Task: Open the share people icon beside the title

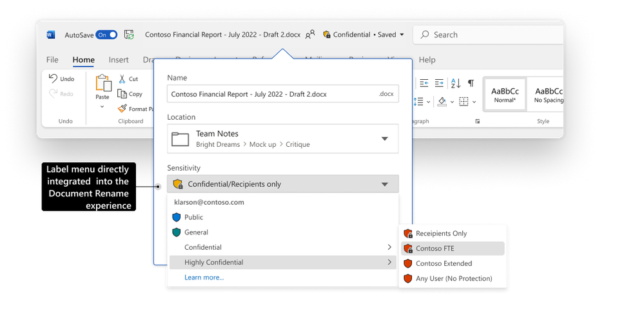Action: click(x=310, y=35)
